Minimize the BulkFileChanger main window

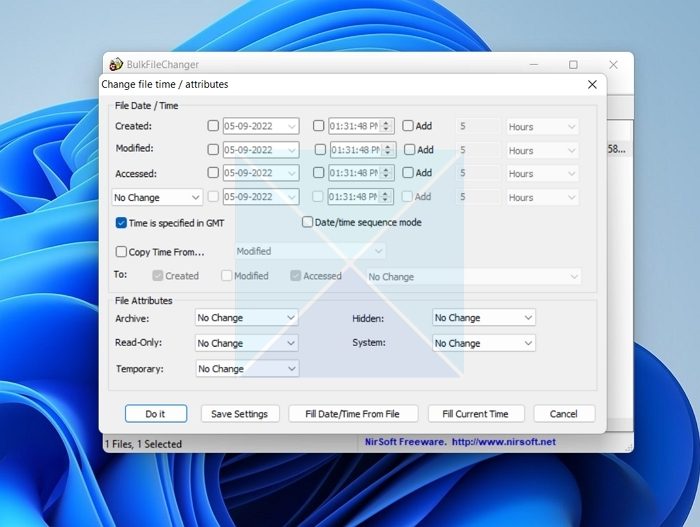pyautogui.click(x=534, y=65)
